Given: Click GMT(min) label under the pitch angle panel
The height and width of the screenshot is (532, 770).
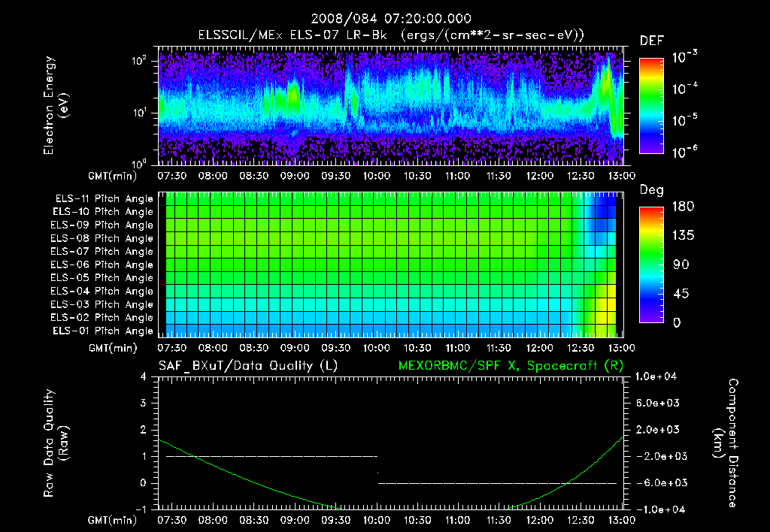Looking at the screenshot, I should click(x=113, y=349).
